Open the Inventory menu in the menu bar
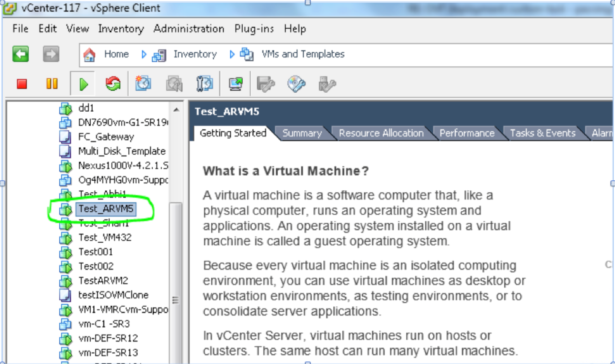 121,29
